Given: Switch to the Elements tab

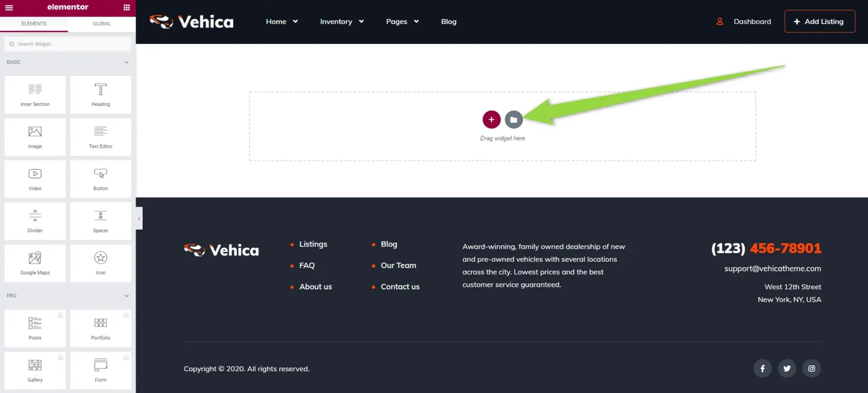Looking at the screenshot, I should pyautogui.click(x=34, y=24).
